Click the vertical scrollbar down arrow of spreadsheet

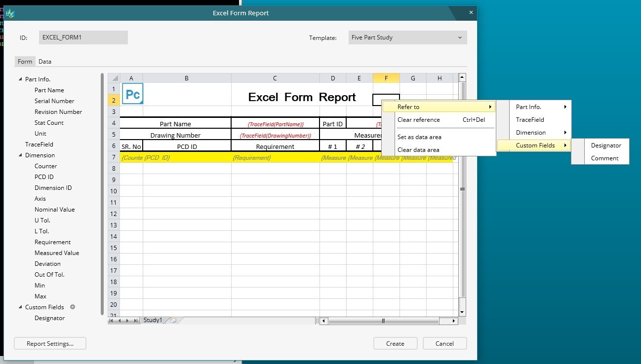click(x=462, y=312)
